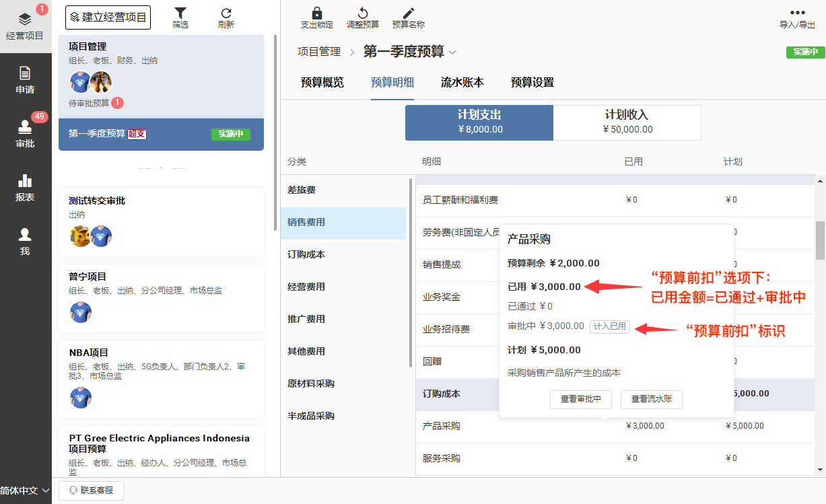826x504 pixels.
Task: Select the 其他费用 category
Action: click(343, 352)
